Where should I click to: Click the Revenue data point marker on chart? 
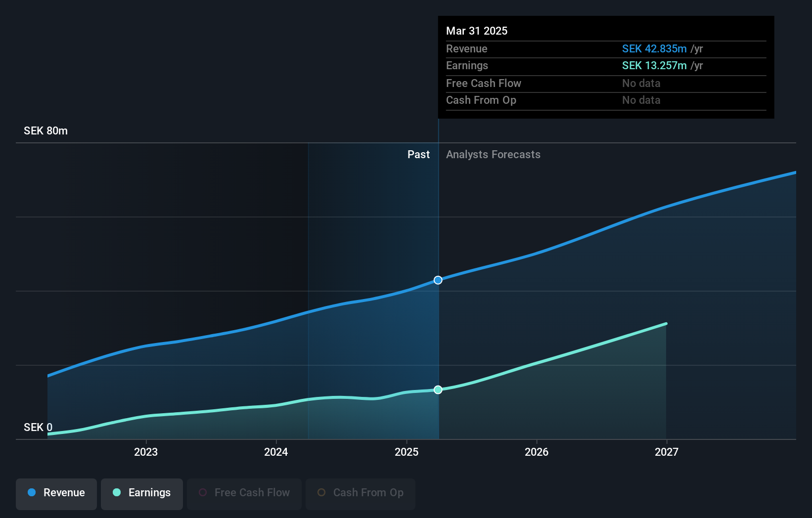click(x=438, y=280)
